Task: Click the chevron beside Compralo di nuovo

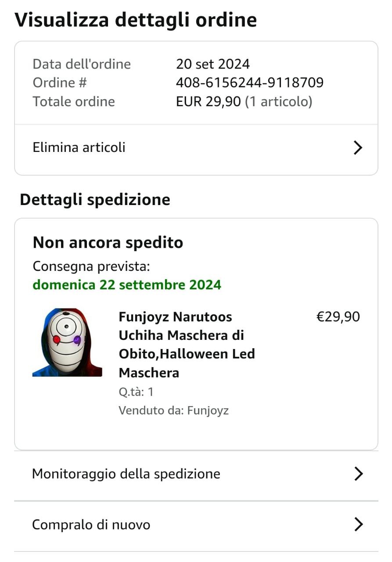Action: (358, 525)
